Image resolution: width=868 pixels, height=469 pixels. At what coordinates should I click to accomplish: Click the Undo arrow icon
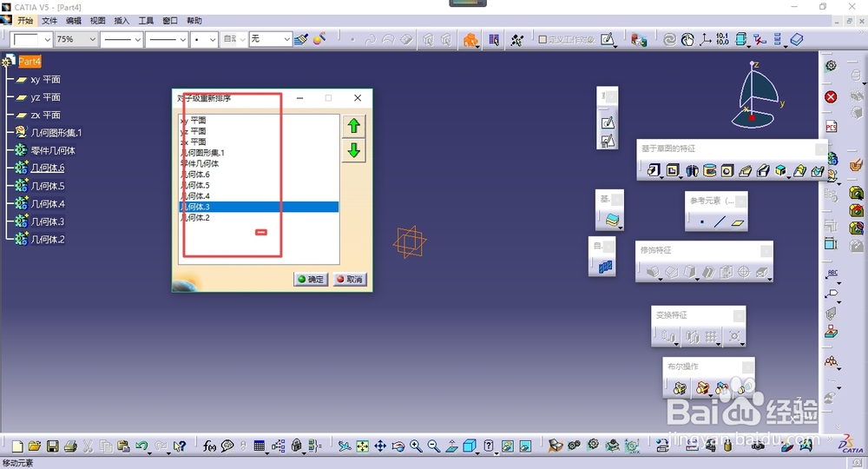pos(141,446)
